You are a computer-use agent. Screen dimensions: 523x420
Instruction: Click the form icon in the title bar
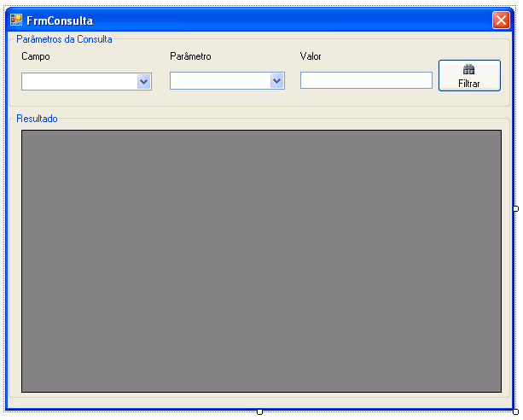point(16,20)
